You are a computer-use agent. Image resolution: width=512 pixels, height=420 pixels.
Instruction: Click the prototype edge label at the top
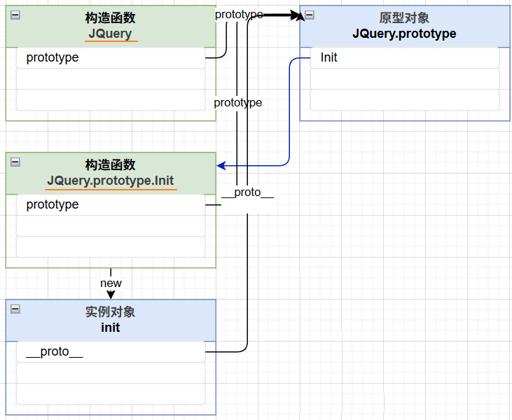point(239,15)
